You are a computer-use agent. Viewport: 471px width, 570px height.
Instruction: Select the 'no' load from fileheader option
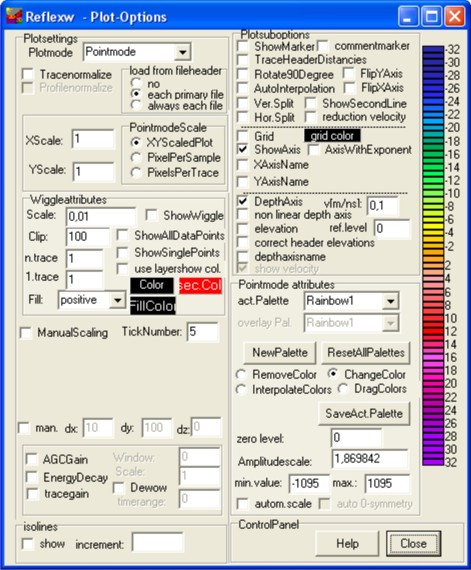click(x=136, y=83)
